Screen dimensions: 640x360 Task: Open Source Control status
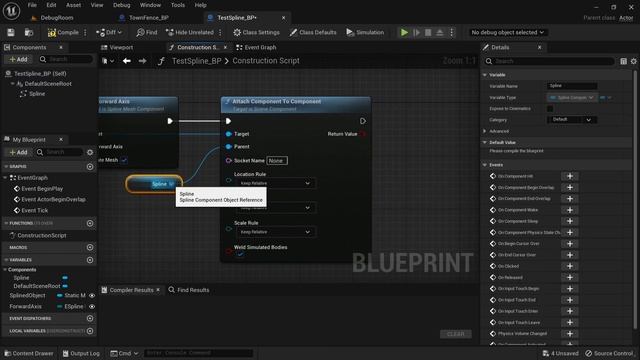609,353
